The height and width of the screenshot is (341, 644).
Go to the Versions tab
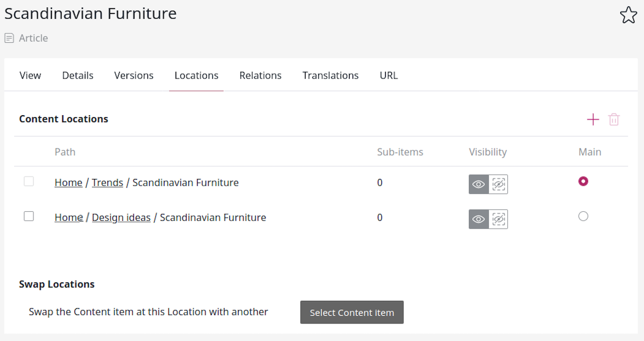pos(133,76)
